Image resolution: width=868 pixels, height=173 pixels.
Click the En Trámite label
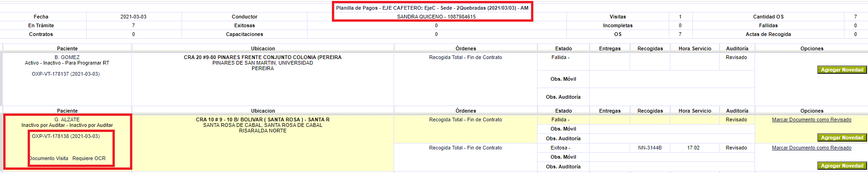coord(41,25)
